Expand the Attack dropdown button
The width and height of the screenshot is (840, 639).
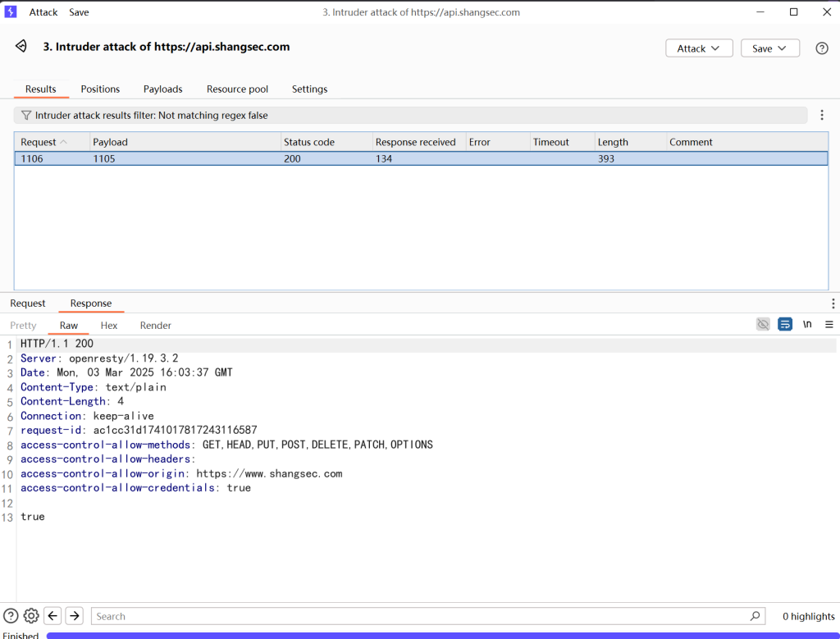[x=698, y=48]
